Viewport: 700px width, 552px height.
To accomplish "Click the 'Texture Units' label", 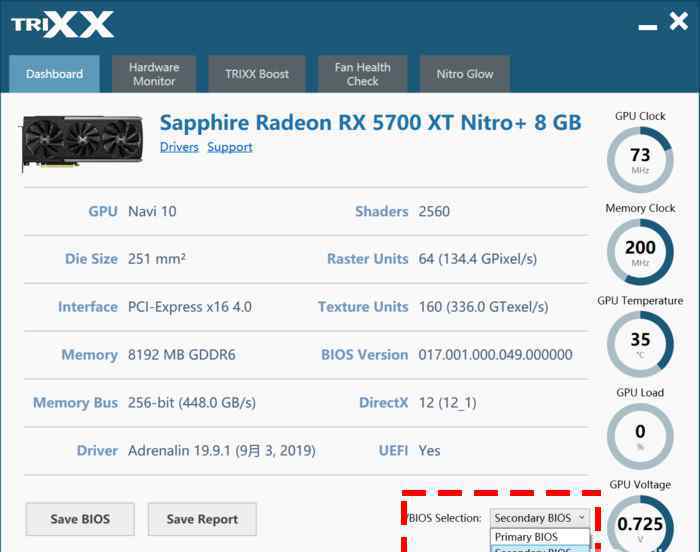I will 363,307.
